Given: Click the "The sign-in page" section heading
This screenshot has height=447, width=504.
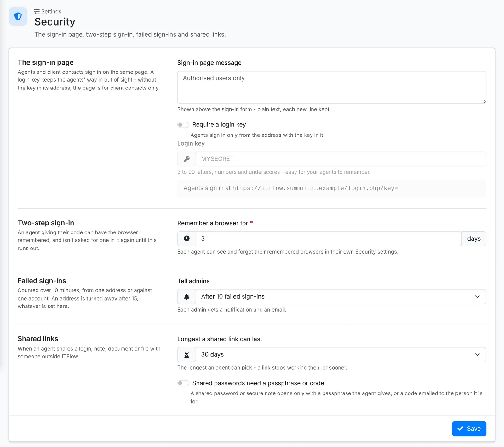Looking at the screenshot, I should 46,62.
